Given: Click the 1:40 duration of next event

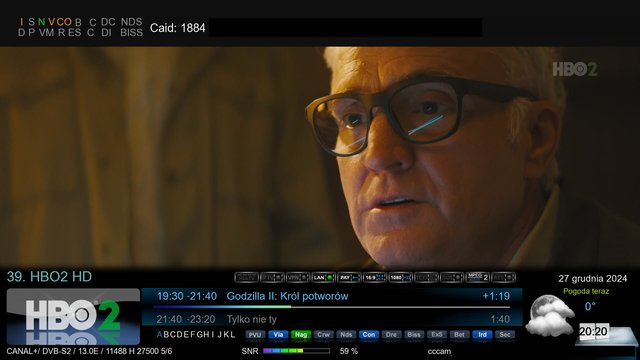Looking at the screenshot, I should pos(500,319).
